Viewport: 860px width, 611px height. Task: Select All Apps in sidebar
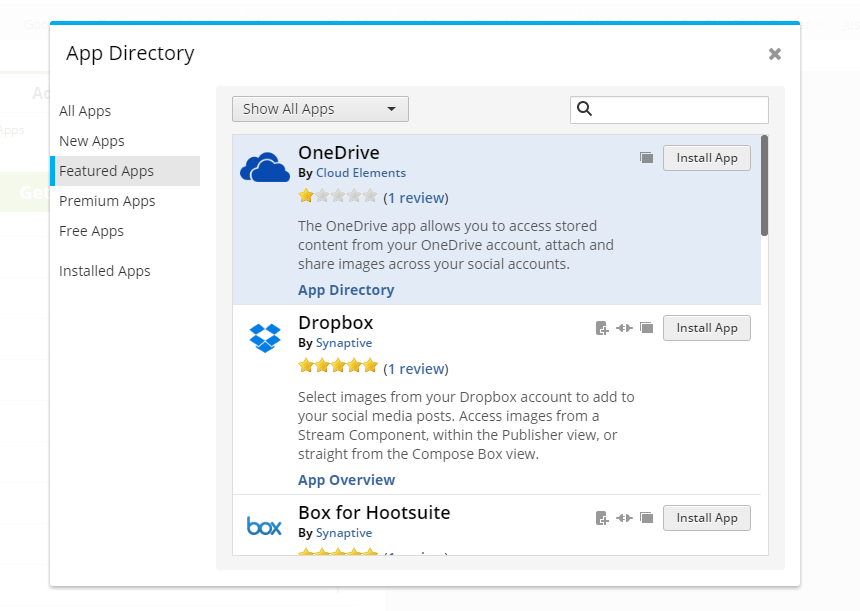tap(85, 111)
